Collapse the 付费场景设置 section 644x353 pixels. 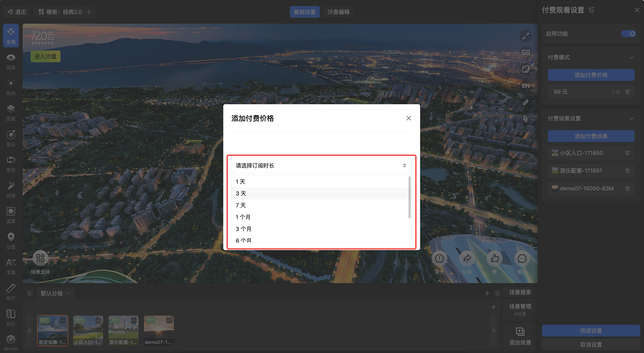click(x=631, y=119)
